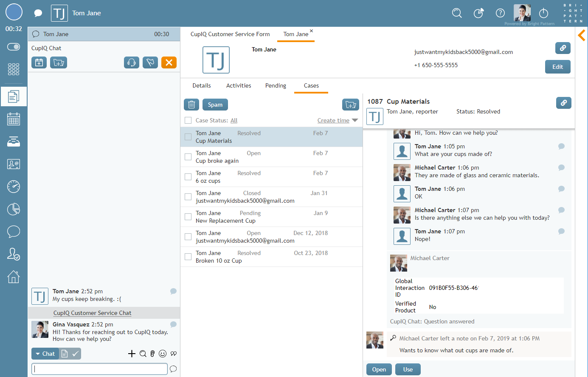
Task: Click the case 1087 link button
Action: pos(564,103)
